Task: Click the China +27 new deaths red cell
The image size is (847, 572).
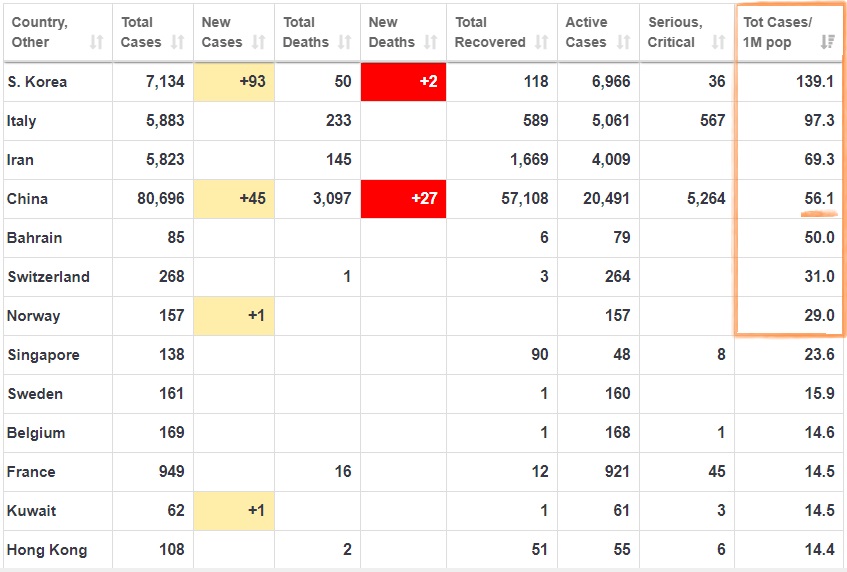Action: 403,199
